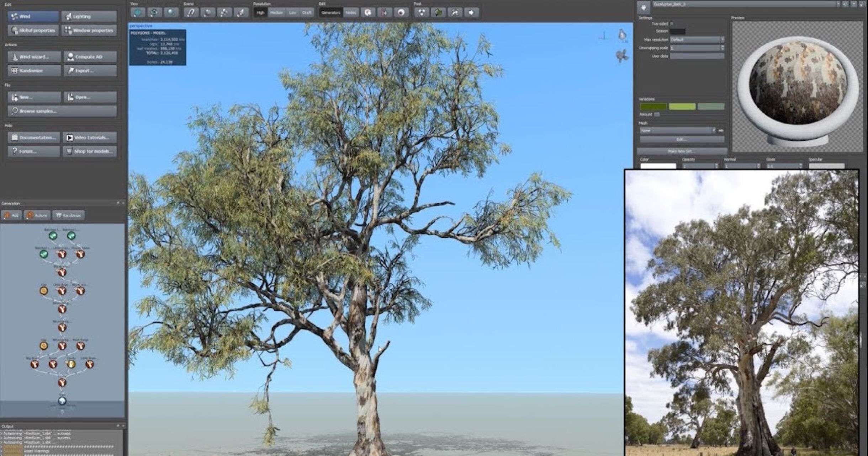Screen dimensions: 868x456
Task: Open Global properties
Action: 33,30
